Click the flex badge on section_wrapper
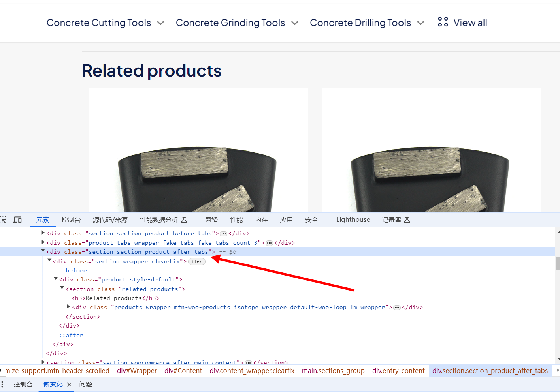560x392 pixels. (x=197, y=261)
